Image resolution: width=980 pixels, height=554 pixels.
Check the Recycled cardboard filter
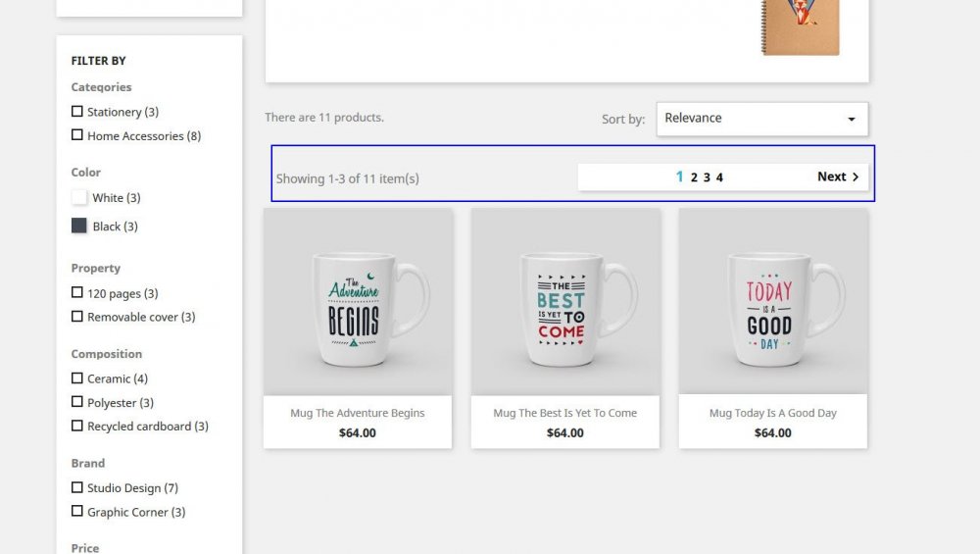[76, 426]
